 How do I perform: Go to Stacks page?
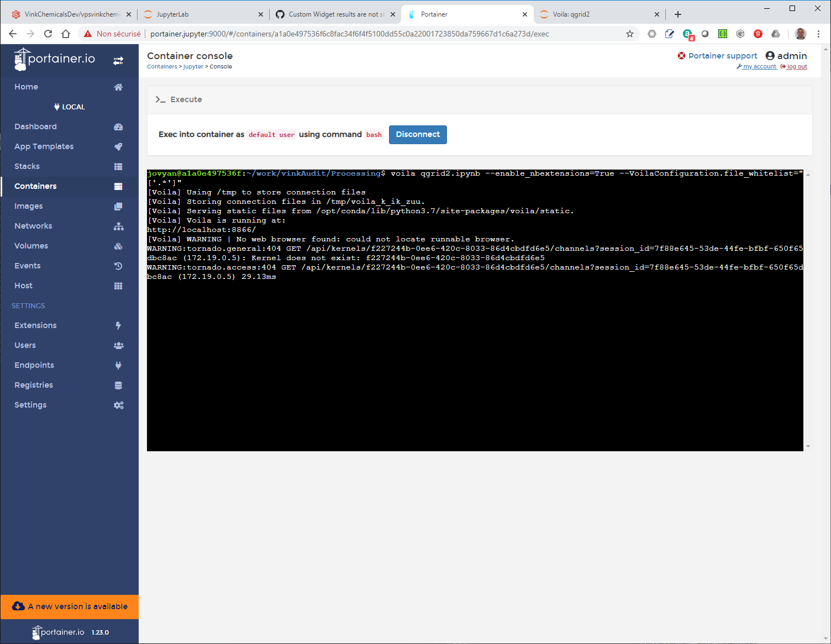pos(69,166)
